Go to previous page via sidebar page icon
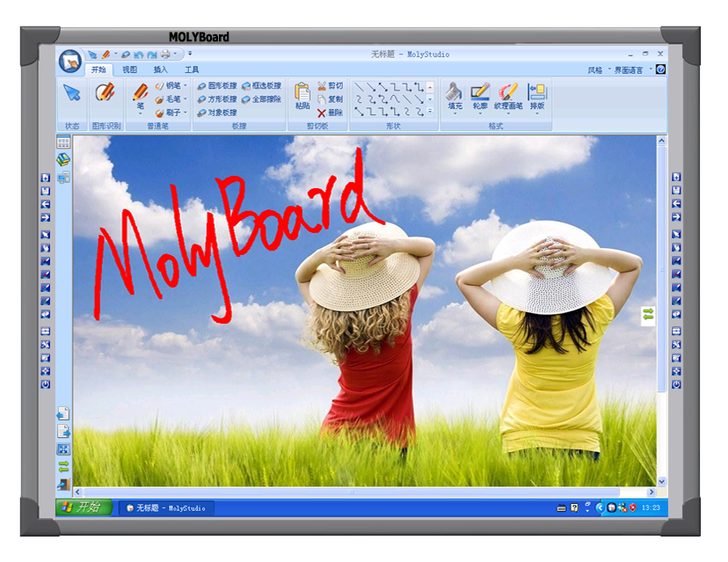 (x=63, y=412)
